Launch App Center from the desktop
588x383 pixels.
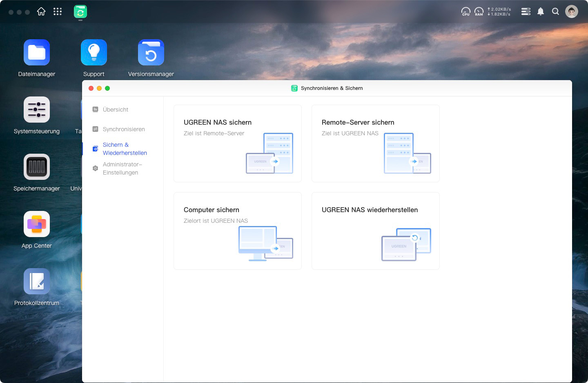coord(37,224)
